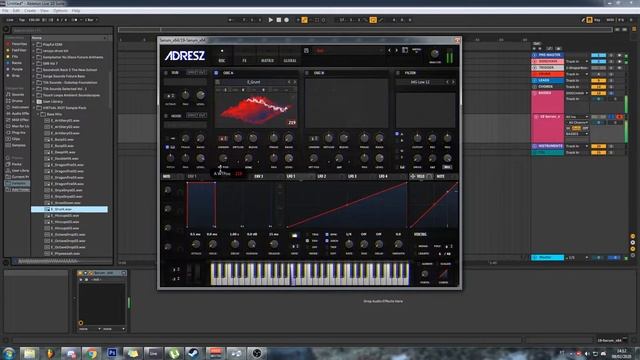Select the MIDI Effects browser category

point(17,120)
